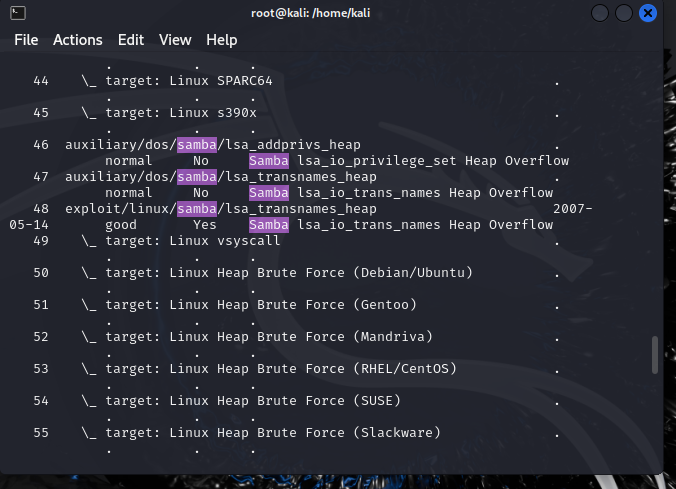Click the exploit/linux/samba/lsa_transnames_heap module path

point(220,209)
